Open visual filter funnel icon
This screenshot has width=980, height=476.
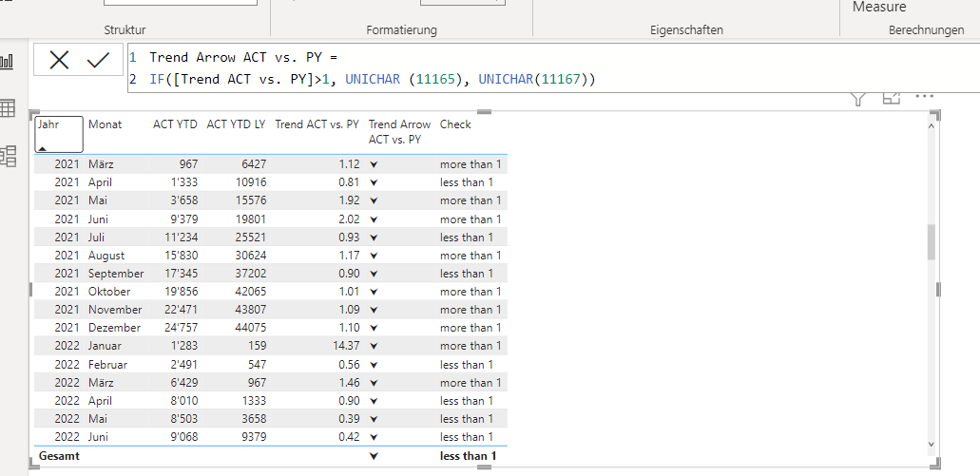pos(858,98)
